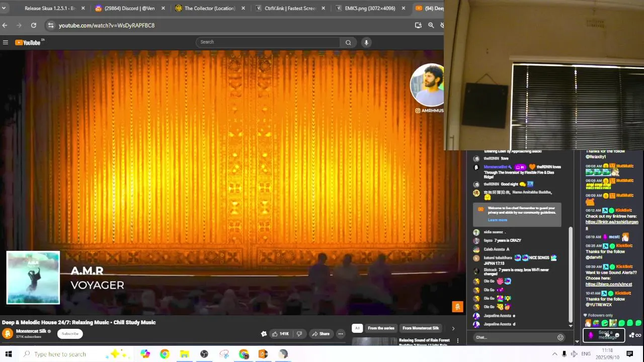
Task: Open the Monstercat Silk channel name link
Action: point(31,331)
